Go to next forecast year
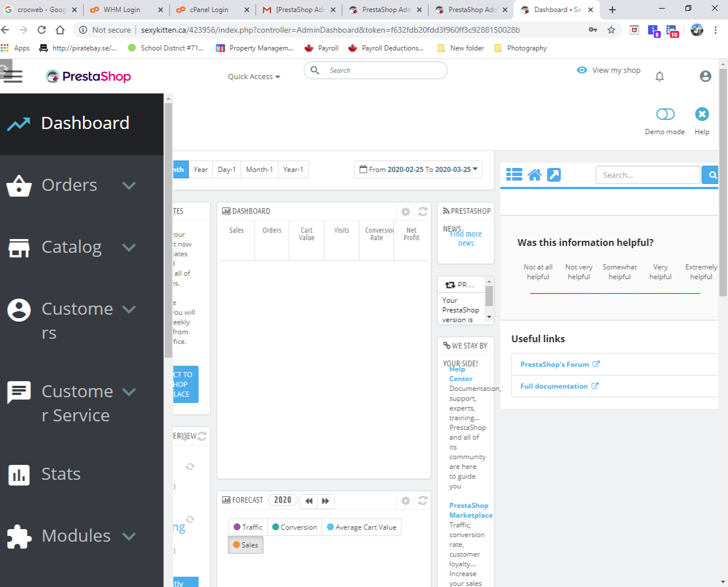Image resolution: width=728 pixels, height=587 pixels. pyautogui.click(x=325, y=501)
